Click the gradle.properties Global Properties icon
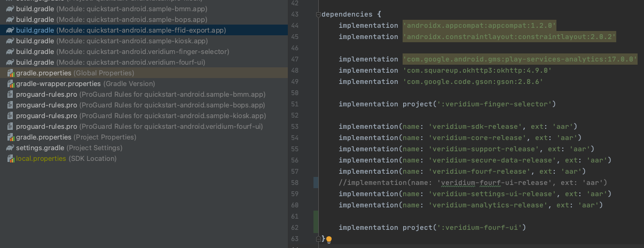Image resolution: width=644 pixels, height=248 pixels. click(x=10, y=73)
